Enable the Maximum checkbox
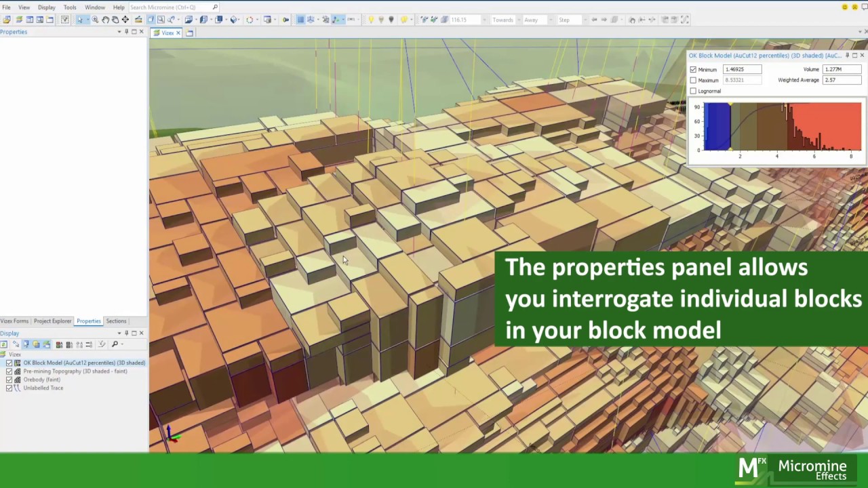Screen dimensions: 868x488 pyautogui.click(x=693, y=80)
